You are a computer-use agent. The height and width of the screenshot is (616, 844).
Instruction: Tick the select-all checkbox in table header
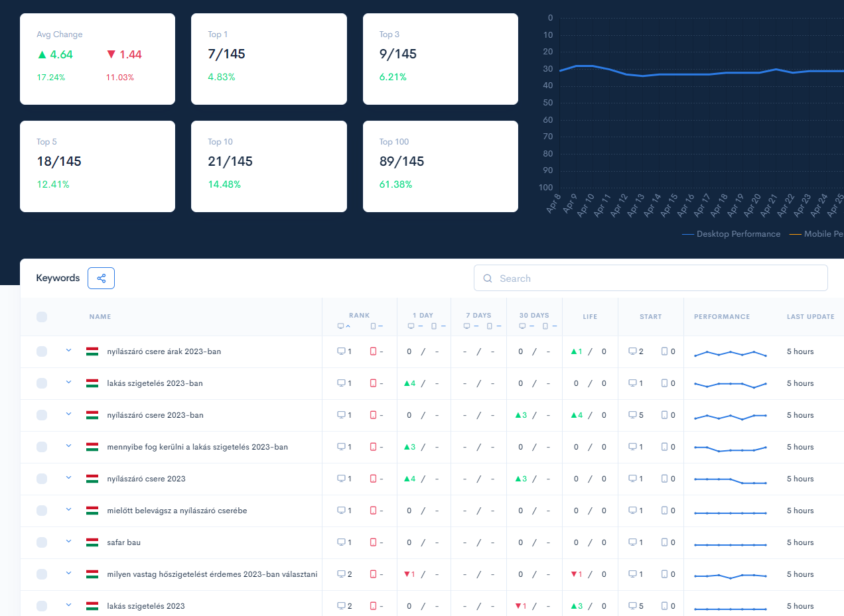coord(42,317)
